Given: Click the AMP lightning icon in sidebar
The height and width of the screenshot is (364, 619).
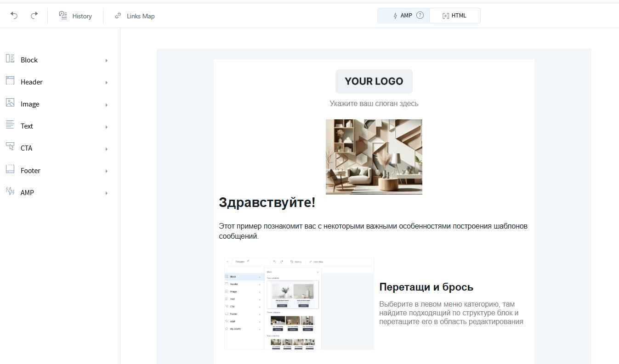Looking at the screenshot, I should pos(10,191).
